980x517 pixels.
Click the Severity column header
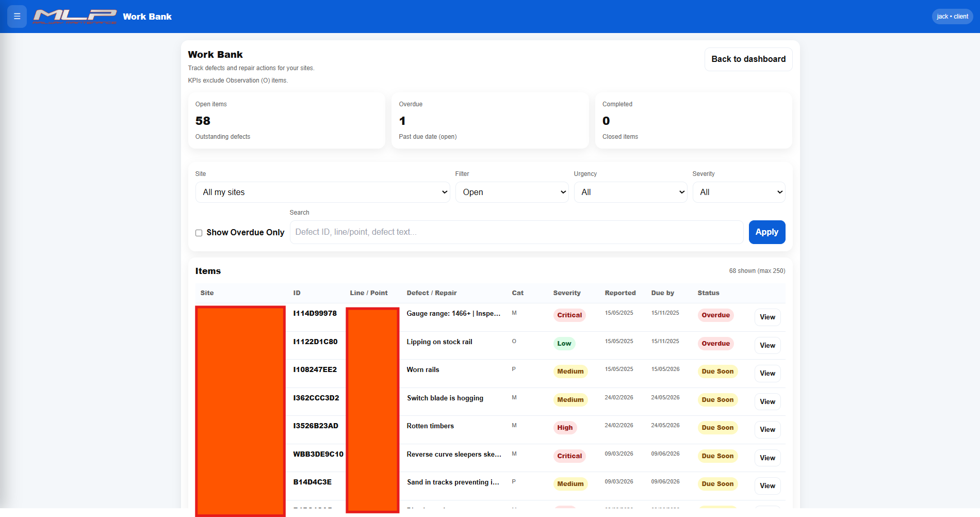tap(566, 293)
